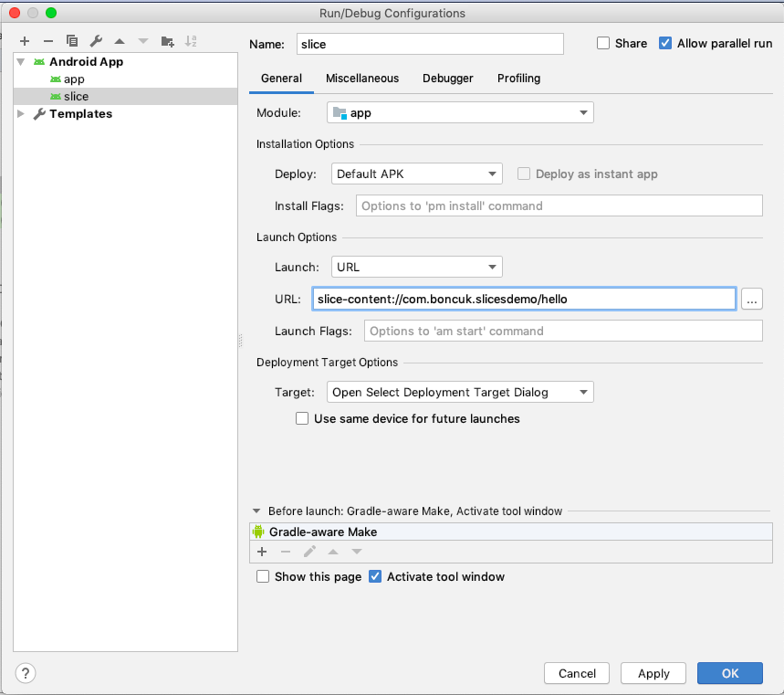Screen dimensions: 784x695
Task: Click the move into new folder icon
Action: [167, 41]
